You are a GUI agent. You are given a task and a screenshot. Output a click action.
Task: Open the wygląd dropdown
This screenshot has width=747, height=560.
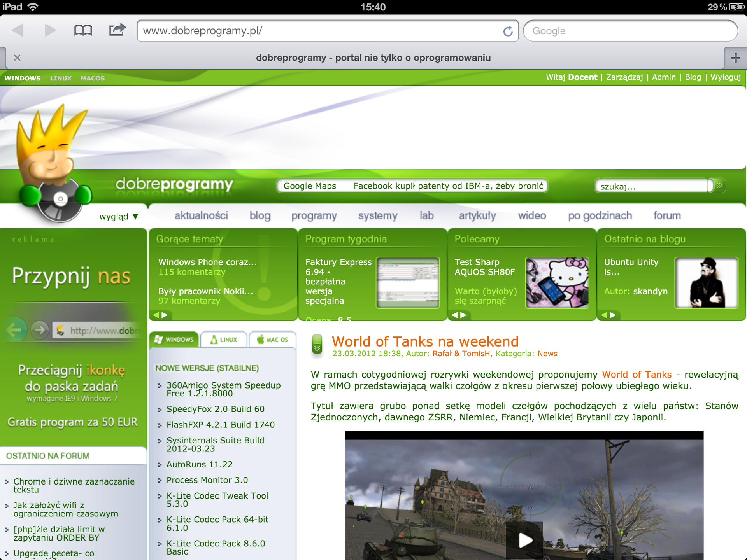(x=119, y=216)
